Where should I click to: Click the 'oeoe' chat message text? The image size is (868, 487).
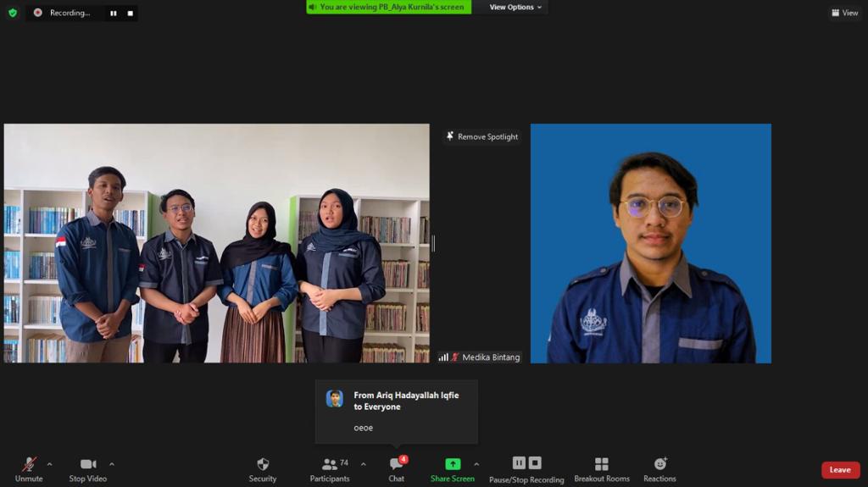pos(363,428)
